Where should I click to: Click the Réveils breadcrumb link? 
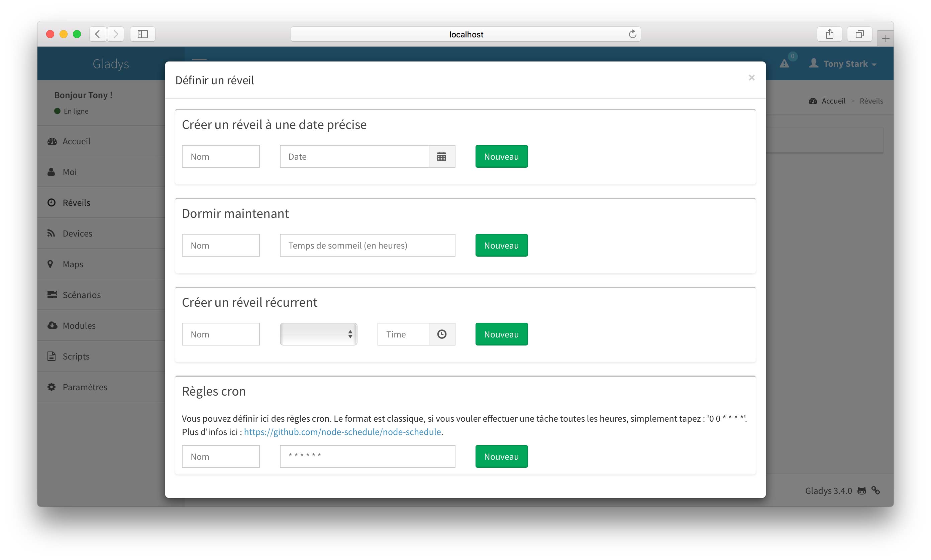pos(872,100)
